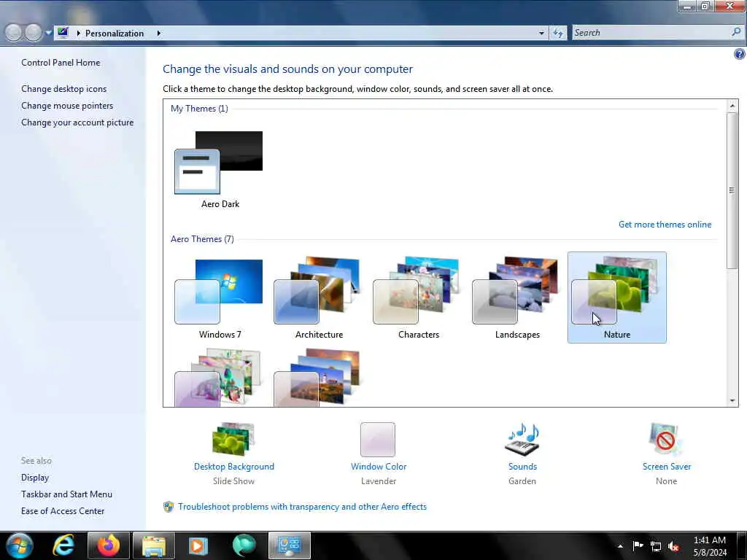Open recent pages dropdown arrow

pyautogui.click(x=48, y=33)
